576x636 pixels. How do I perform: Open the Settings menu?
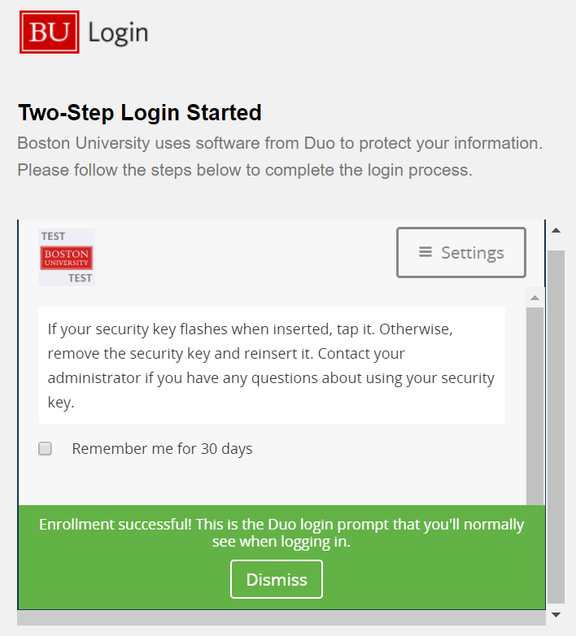(461, 252)
